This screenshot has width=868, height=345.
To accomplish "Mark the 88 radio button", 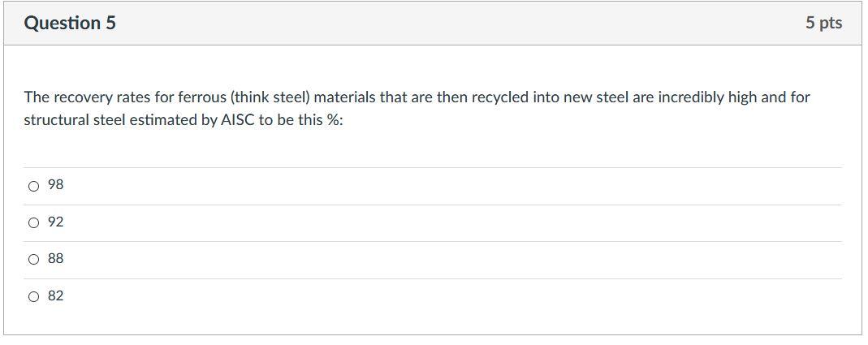I will click(34, 260).
